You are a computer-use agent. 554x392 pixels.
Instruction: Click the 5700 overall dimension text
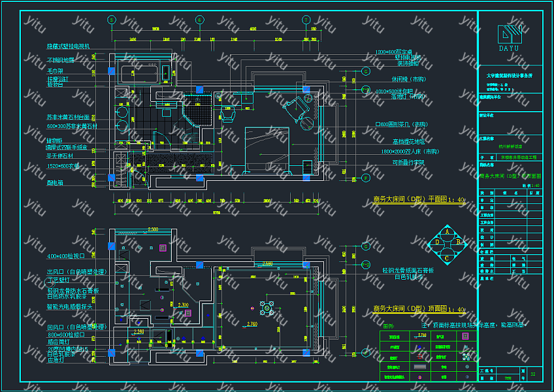(216, 213)
